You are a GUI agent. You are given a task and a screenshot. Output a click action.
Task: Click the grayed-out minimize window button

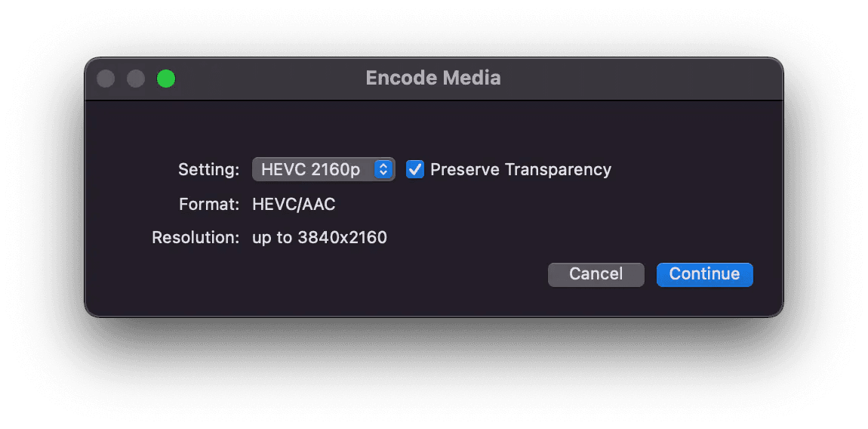point(136,79)
